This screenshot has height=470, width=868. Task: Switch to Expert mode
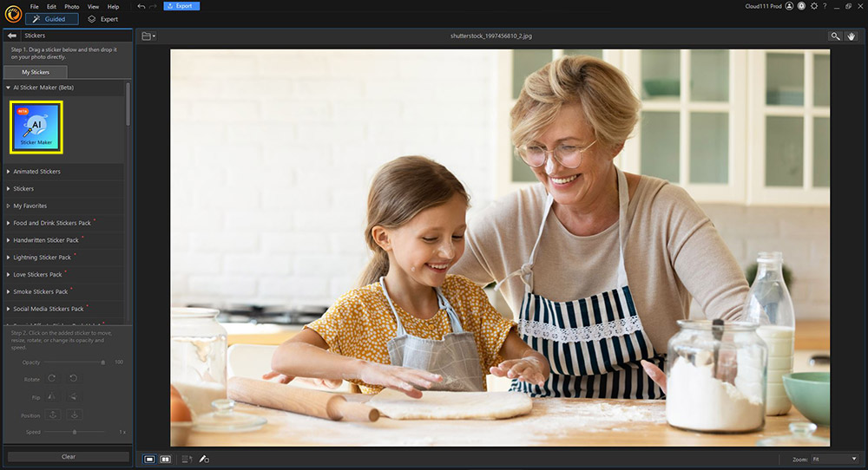point(103,19)
